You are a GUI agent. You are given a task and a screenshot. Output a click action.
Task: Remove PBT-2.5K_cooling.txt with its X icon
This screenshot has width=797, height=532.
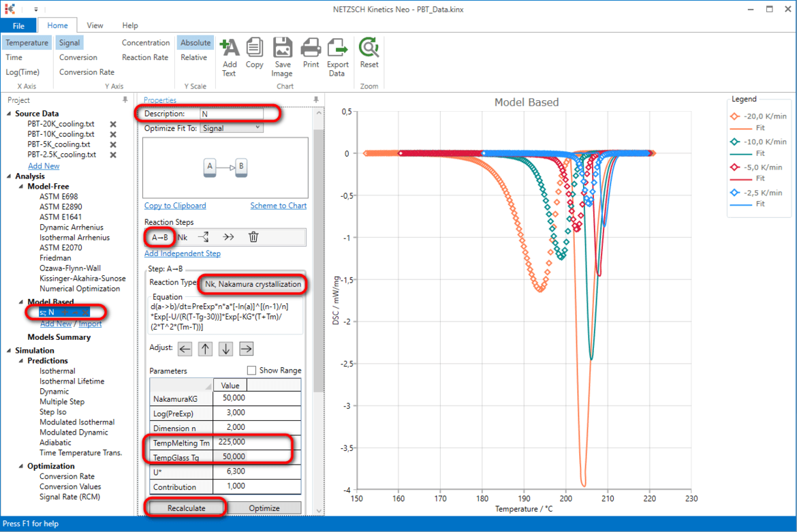tap(113, 155)
